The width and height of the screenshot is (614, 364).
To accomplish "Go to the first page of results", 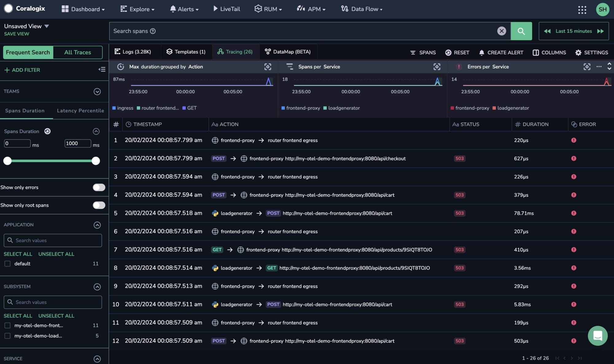I will 557,358.
